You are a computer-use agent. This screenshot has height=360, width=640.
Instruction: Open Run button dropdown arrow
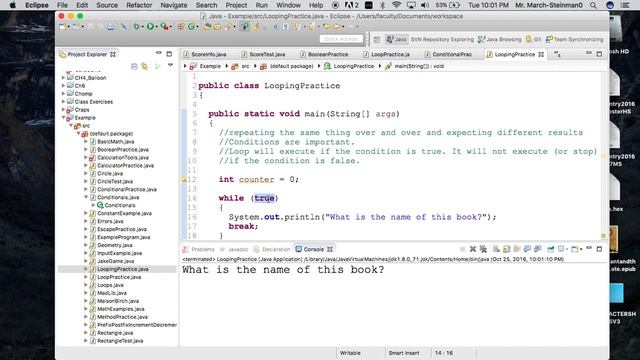156,27
